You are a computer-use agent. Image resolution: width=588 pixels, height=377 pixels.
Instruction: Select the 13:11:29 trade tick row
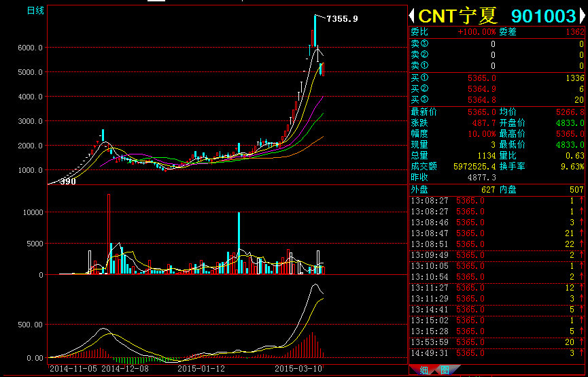point(497,299)
